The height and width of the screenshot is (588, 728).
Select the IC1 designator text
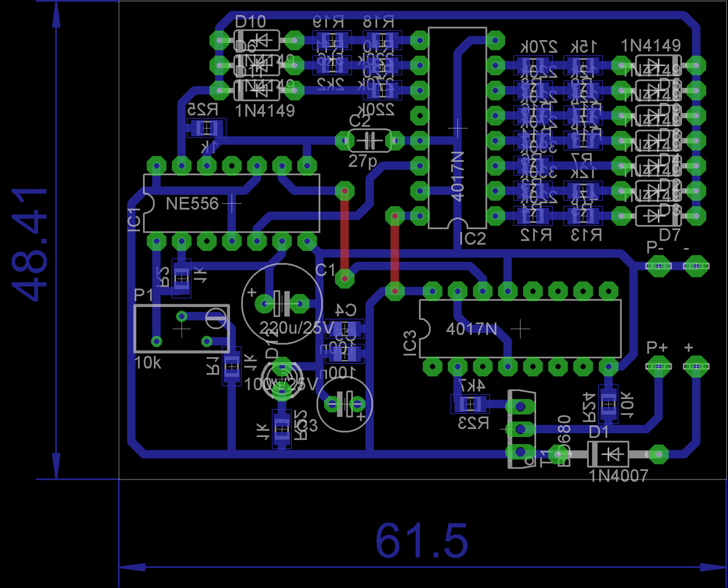(134, 220)
